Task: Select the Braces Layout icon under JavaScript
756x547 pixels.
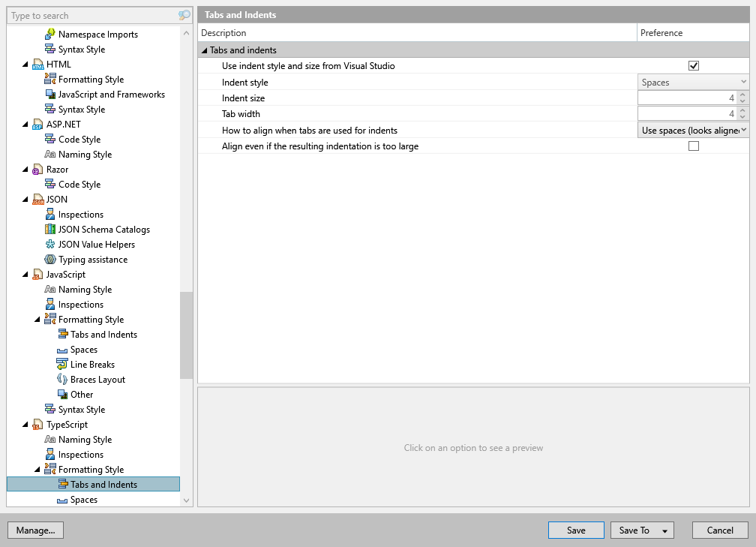Action: [62, 379]
